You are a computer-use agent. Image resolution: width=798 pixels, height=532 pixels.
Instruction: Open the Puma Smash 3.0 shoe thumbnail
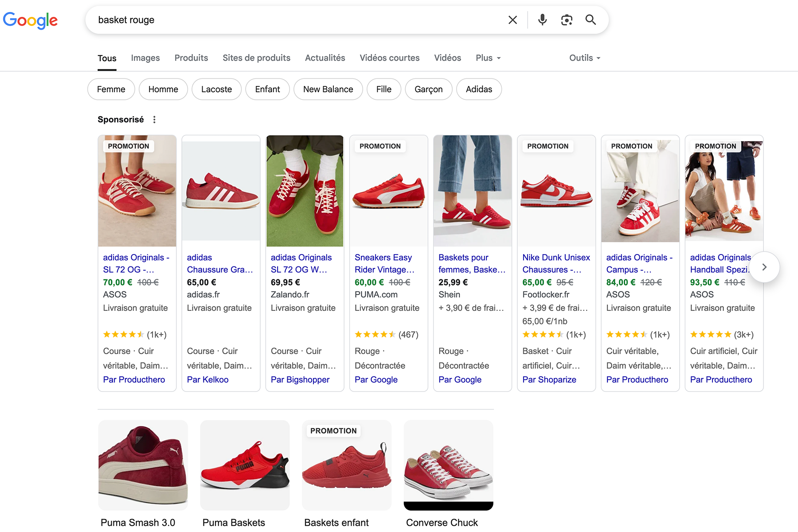(143, 465)
